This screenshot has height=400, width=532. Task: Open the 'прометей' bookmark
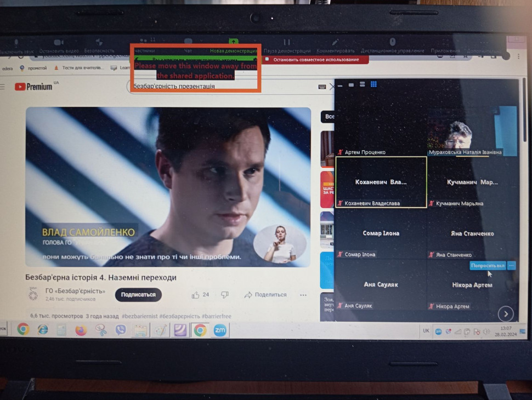(x=33, y=68)
